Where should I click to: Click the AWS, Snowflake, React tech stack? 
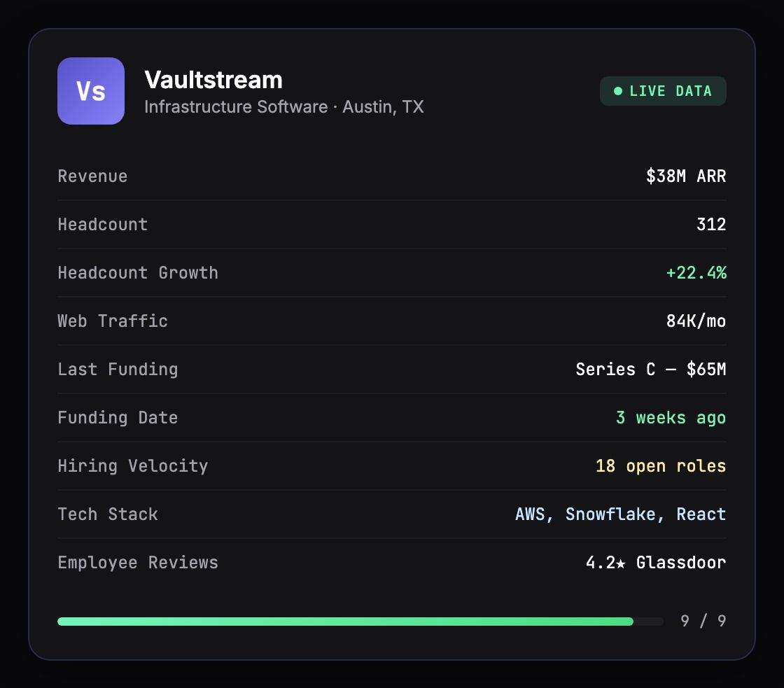point(620,514)
